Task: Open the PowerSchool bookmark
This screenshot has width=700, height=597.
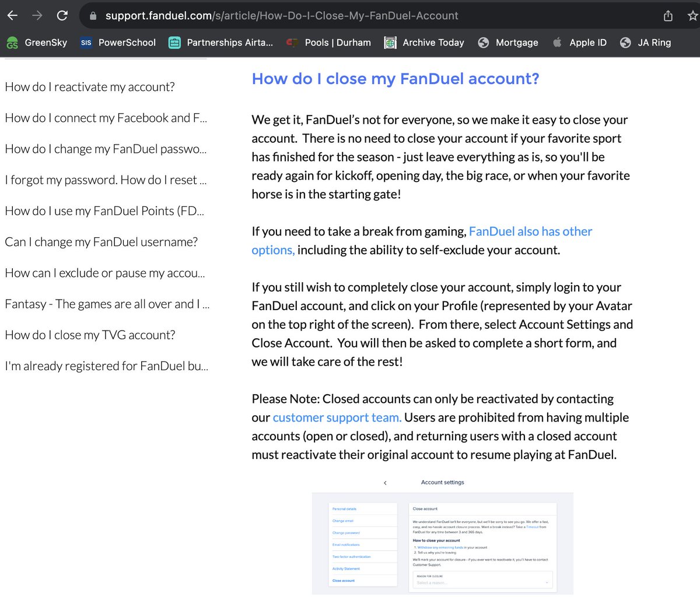Action: coord(118,43)
